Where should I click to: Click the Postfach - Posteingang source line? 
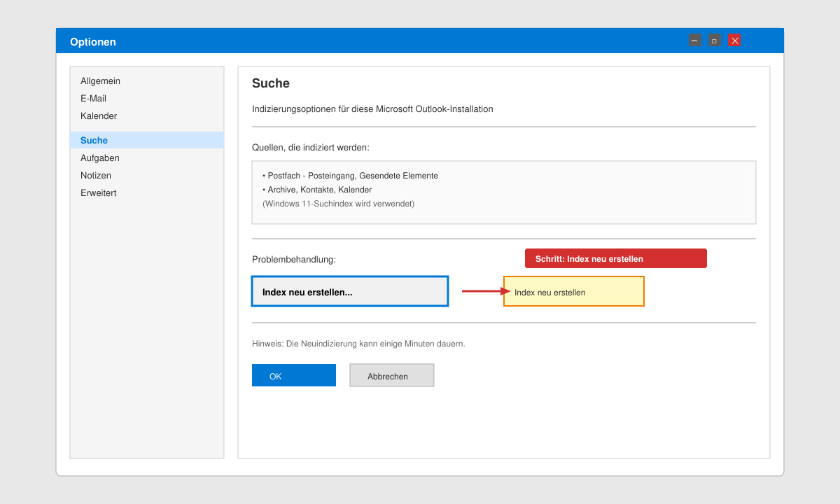[350, 176]
